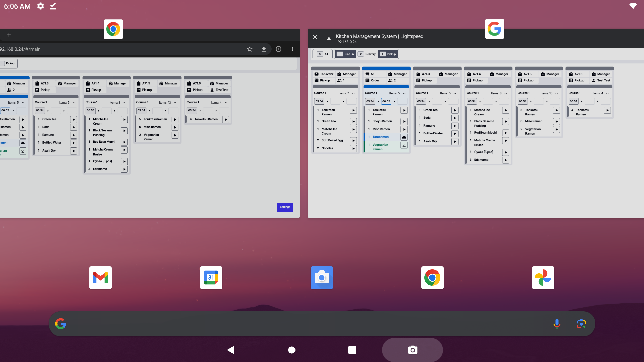
Task: Open Gmail from the dock
Action: pos(100,278)
